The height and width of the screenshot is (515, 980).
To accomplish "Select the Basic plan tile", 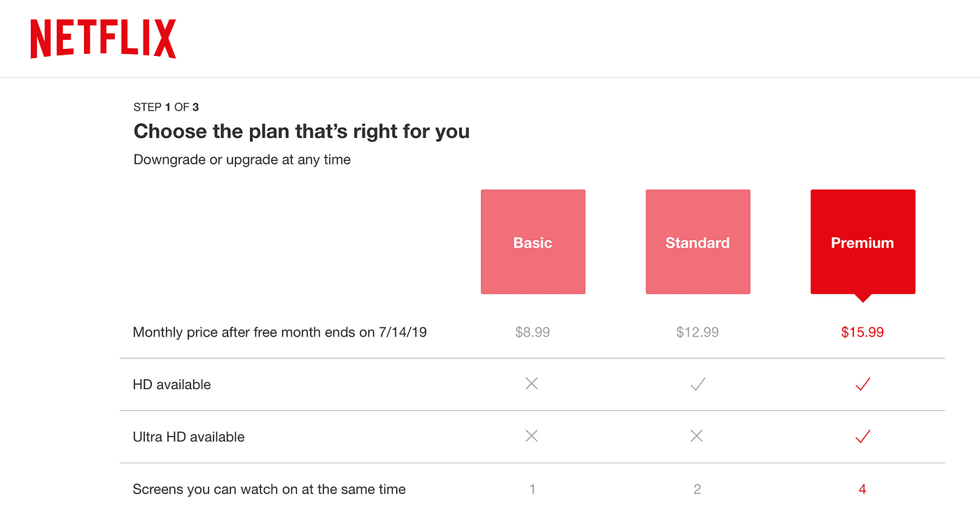I will pyautogui.click(x=533, y=242).
